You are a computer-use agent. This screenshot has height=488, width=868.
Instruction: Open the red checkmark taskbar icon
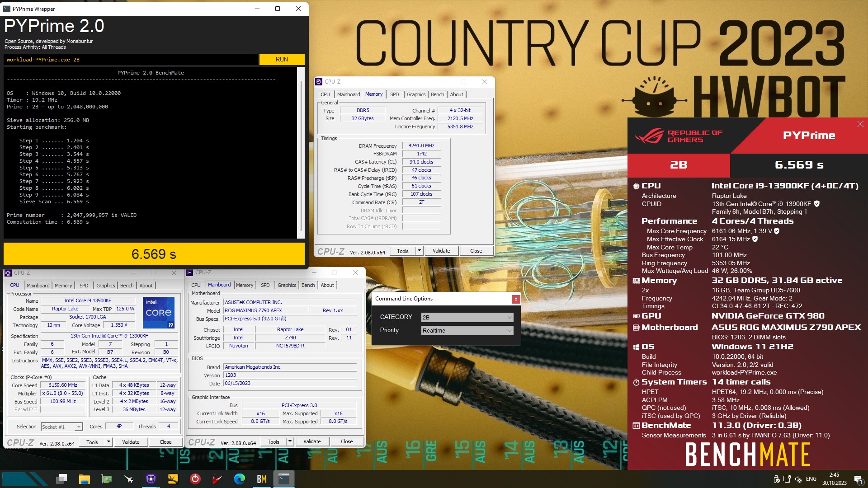tap(217, 479)
